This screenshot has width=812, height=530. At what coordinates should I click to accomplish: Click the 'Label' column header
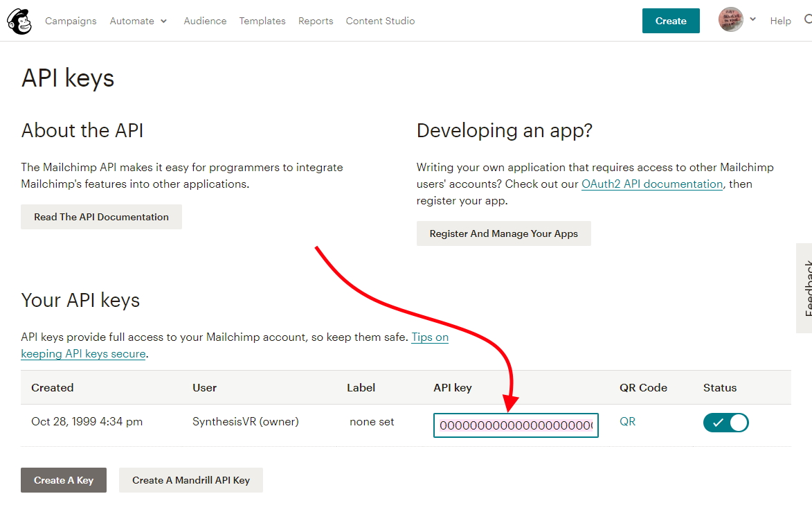click(x=361, y=387)
